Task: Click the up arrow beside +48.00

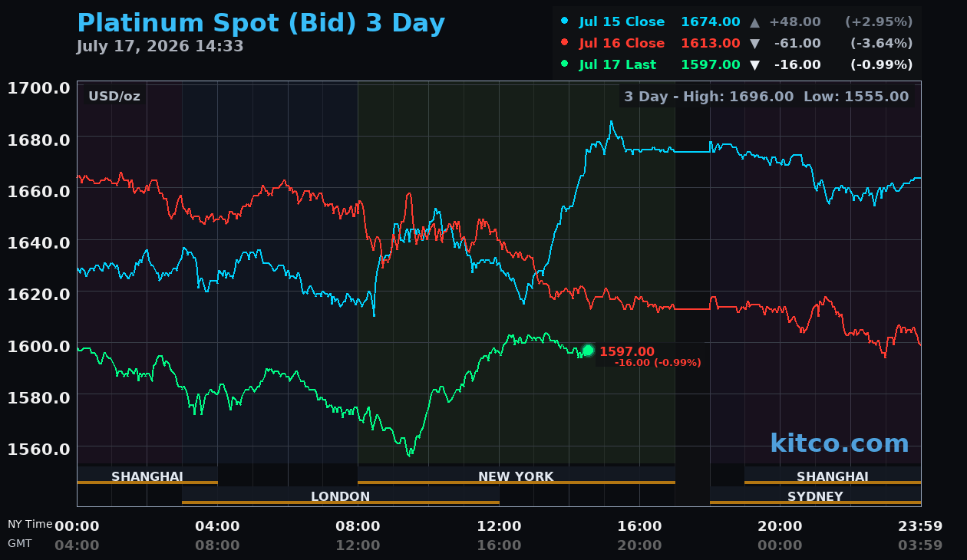Action: click(754, 21)
